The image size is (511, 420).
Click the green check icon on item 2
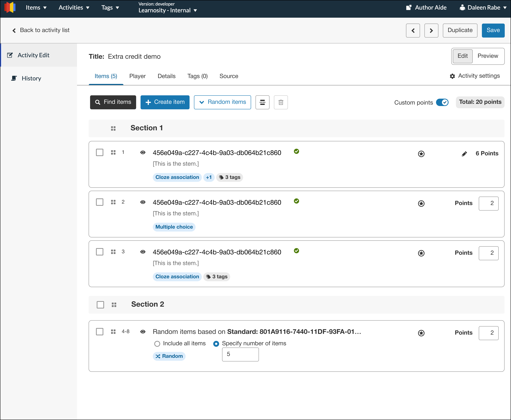point(296,201)
